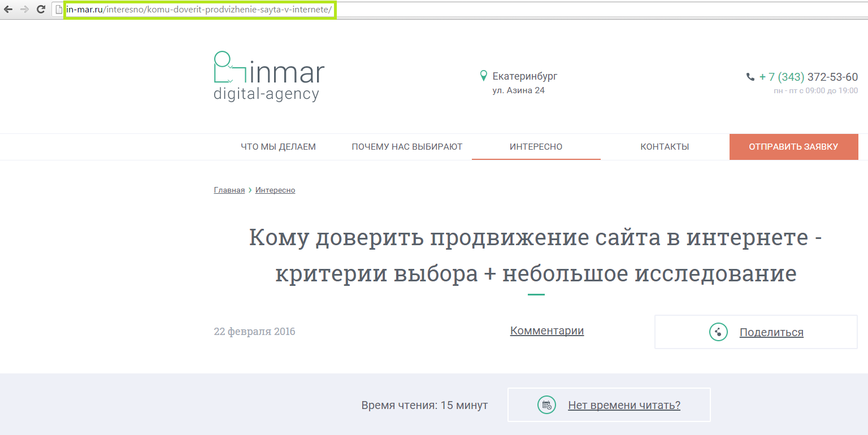This screenshot has height=435, width=868.
Task: Open the ЧТО МЫ ДЕЛАЕМ menu
Action: (278, 147)
